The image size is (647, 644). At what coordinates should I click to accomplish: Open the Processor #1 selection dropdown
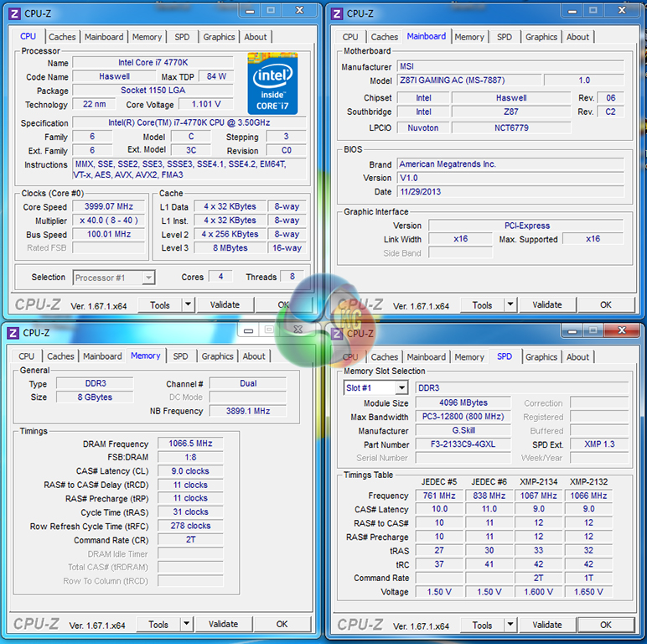coord(148,278)
